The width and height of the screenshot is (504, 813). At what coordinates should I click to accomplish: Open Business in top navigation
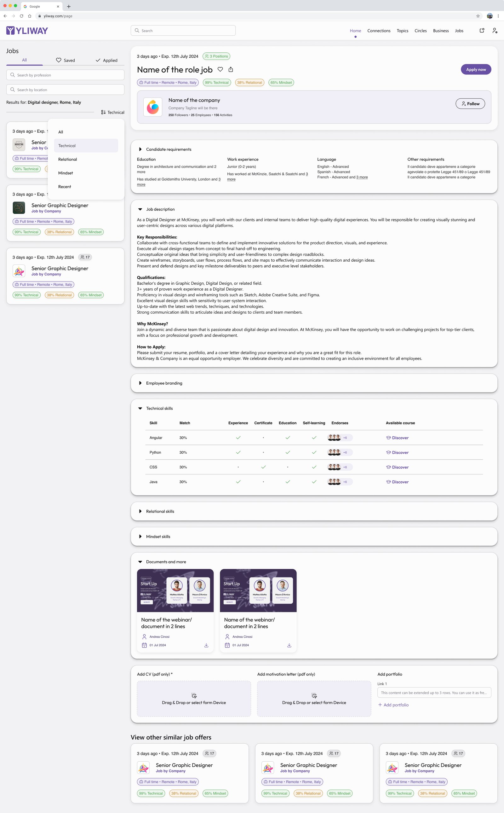click(441, 31)
